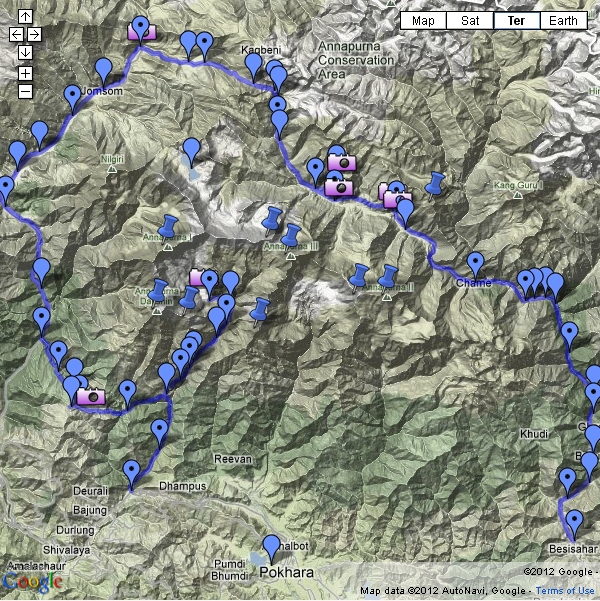Switch to the Sat view
The width and height of the screenshot is (600, 601).
470,20
